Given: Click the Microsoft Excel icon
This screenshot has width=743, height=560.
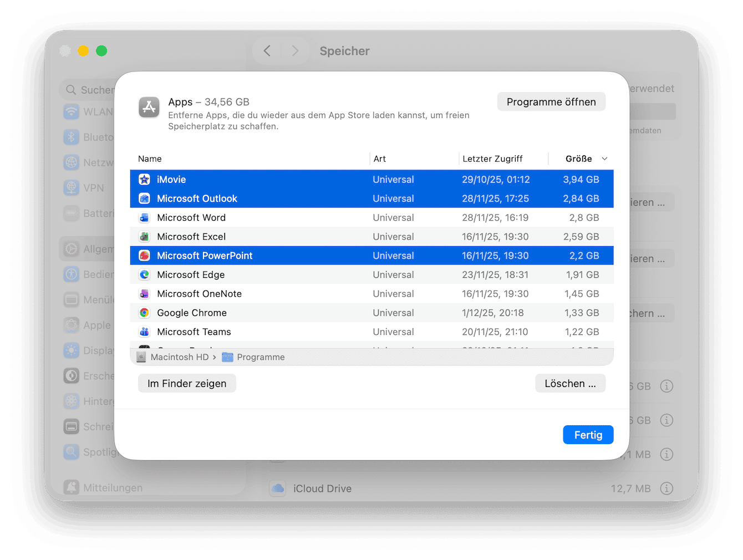Looking at the screenshot, I should (144, 237).
